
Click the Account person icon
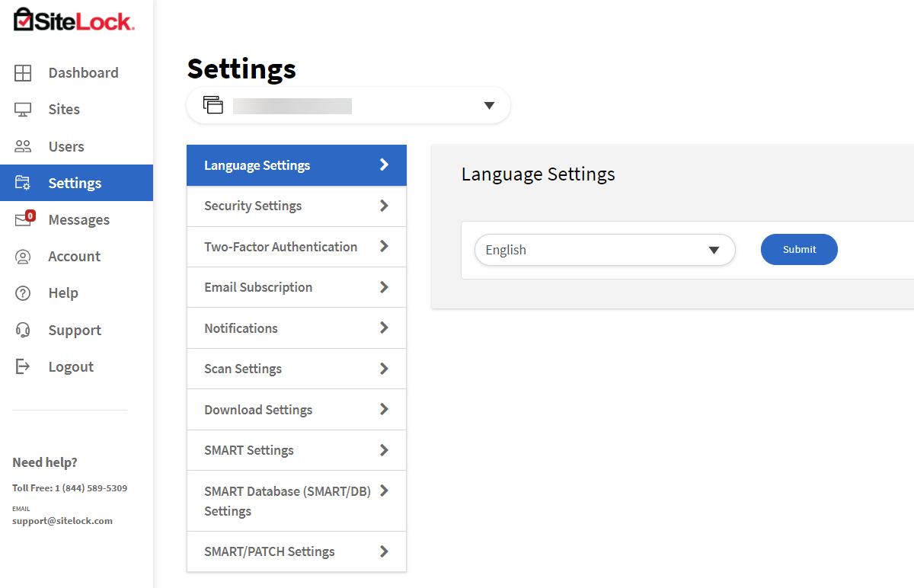pos(23,257)
